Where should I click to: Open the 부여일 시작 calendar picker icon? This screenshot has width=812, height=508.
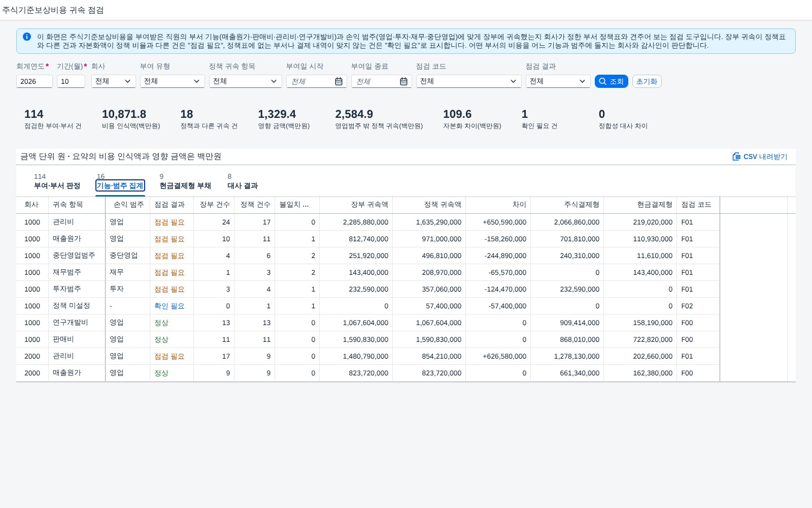339,81
